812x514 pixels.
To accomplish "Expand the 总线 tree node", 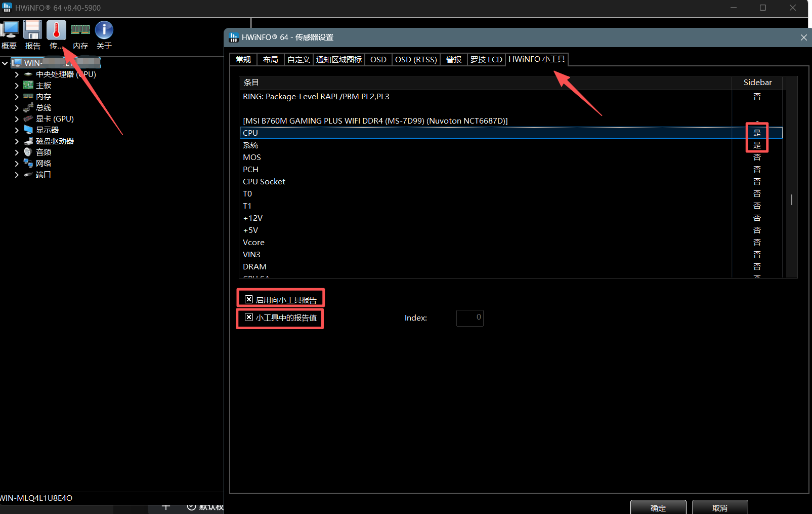I will [x=17, y=108].
